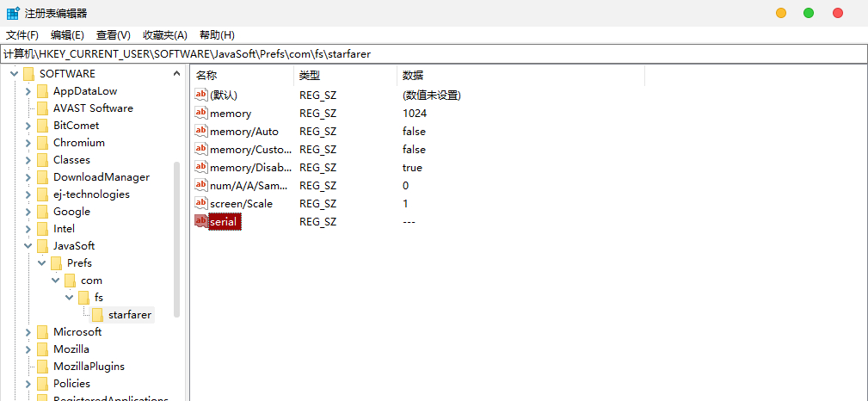Select the Intel folder icon
The height and width of the screenshot is (401, 868).
point(43,229)
